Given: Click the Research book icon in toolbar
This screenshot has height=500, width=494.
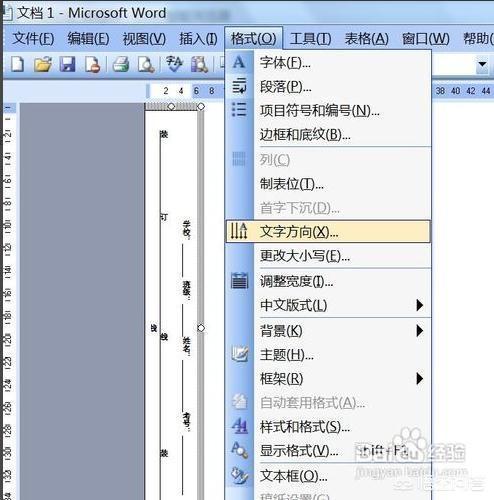Looking at the screenshot, I should pyautogui.click(x=199, y=64).
